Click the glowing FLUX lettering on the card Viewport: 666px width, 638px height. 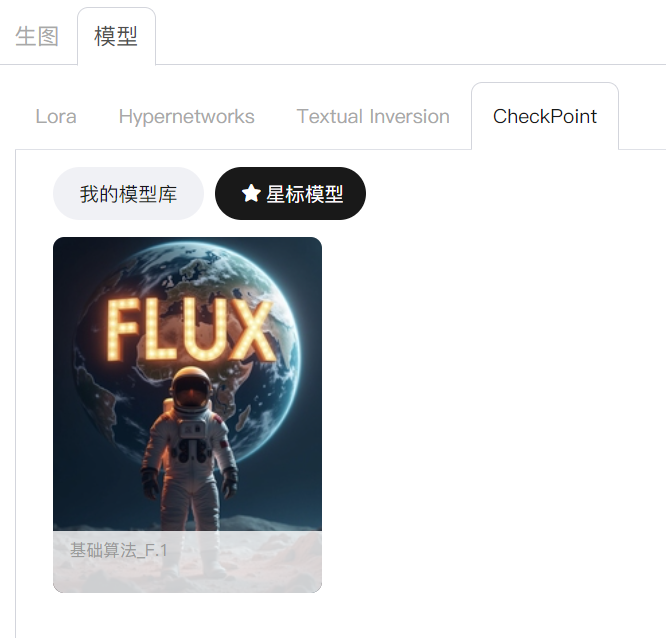click(190, 330)
